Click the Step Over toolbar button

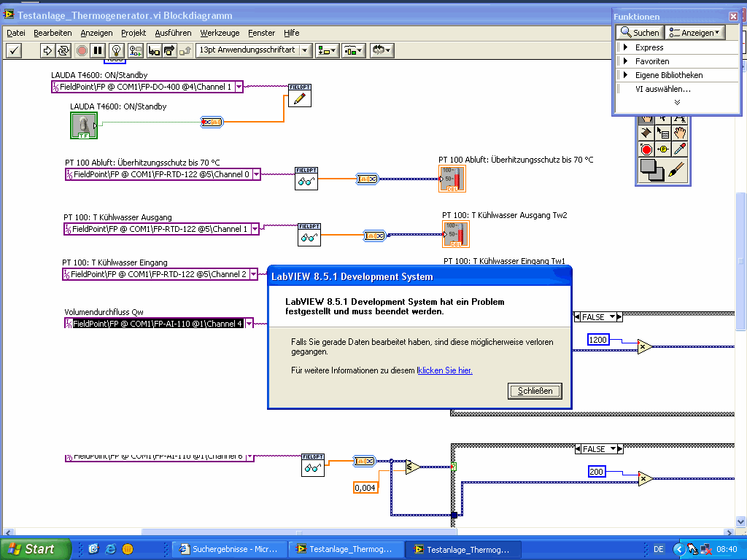pyautogui.click(x=169, y=50)
